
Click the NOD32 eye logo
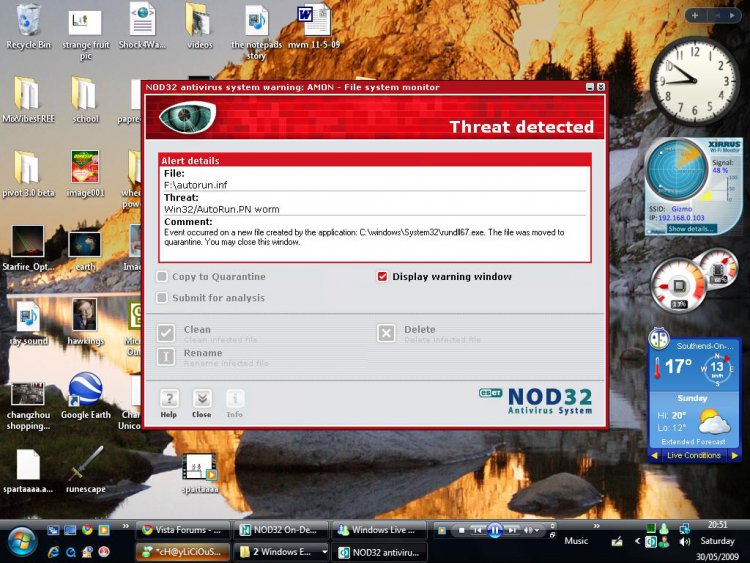pyautogui.click(x=187, y=116)
